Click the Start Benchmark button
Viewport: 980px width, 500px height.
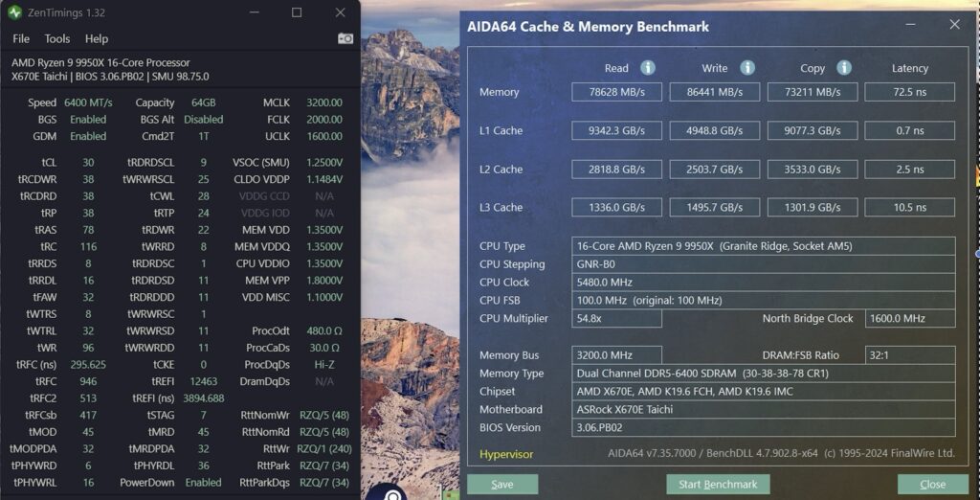(x=718, y=485)
